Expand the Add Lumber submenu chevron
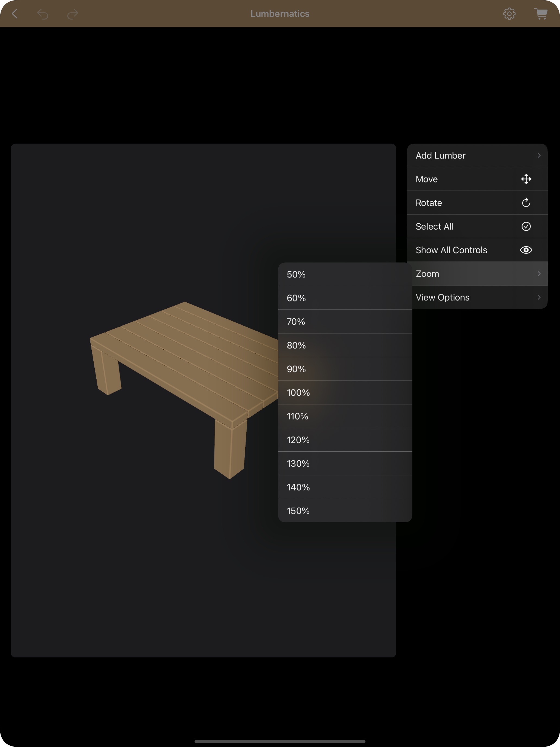 pos(539,155)
